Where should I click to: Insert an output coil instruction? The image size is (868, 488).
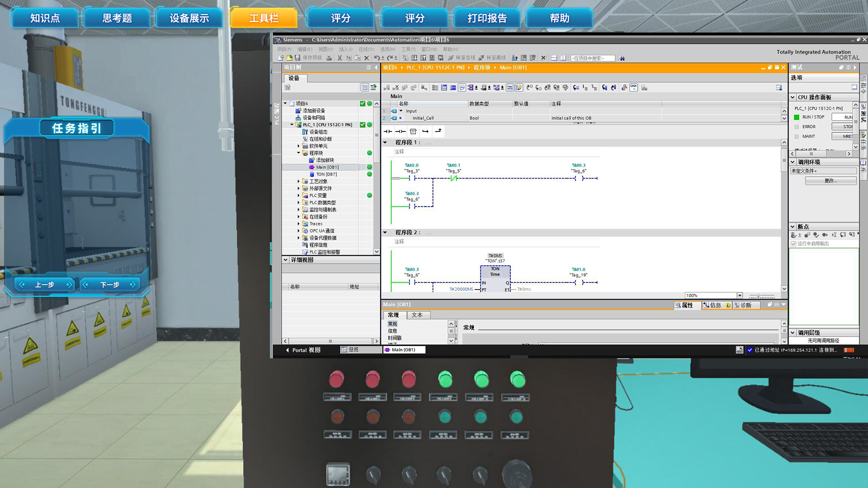[x=401, y=131]
